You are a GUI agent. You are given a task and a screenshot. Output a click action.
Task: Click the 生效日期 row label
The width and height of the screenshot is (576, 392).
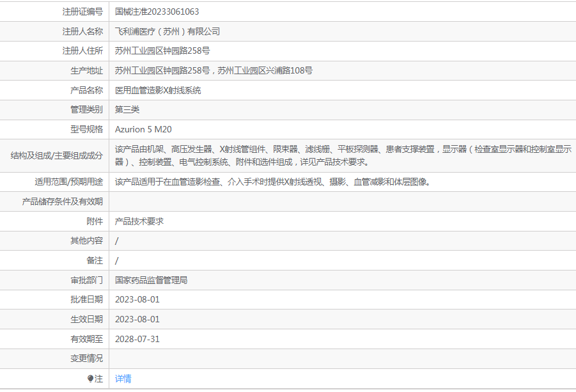pos(87,320)
